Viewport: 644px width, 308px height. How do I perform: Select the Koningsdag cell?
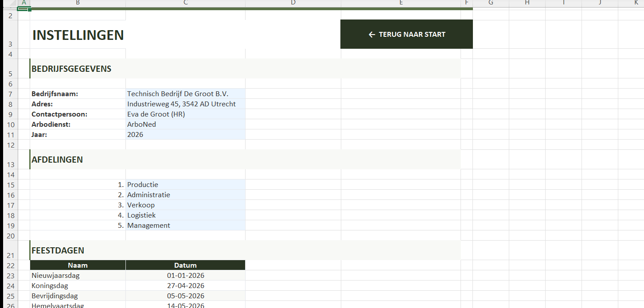(78, 286)
